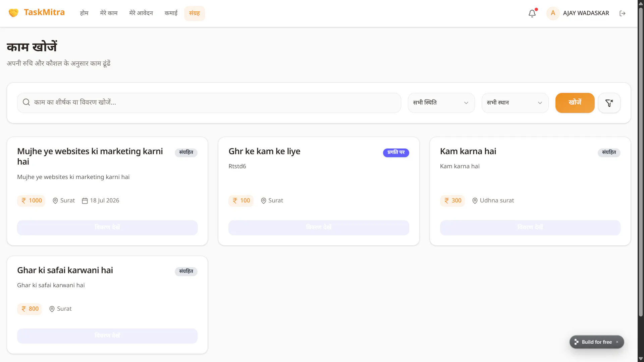The image size is (644, 362).
Task: Click the orange खोजें search button
Action: pyautogui.click(x=575, y=103)
